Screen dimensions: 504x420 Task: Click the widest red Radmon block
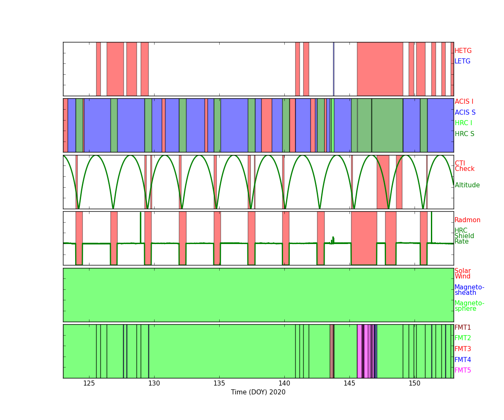pos(364,238)
